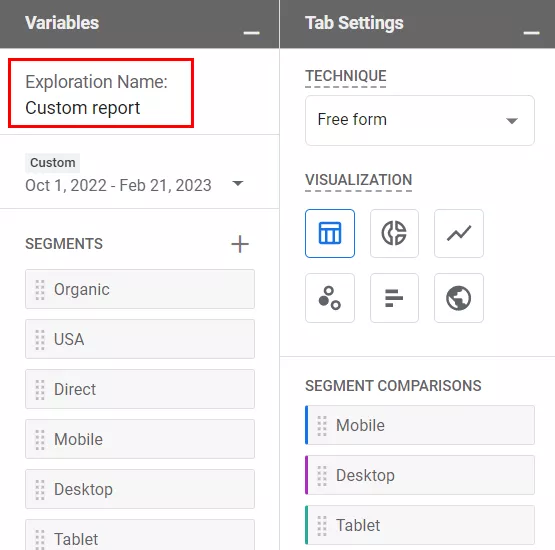Add a new segment with plus icon
The image size is (555, 550).
[x=240, y=244]
